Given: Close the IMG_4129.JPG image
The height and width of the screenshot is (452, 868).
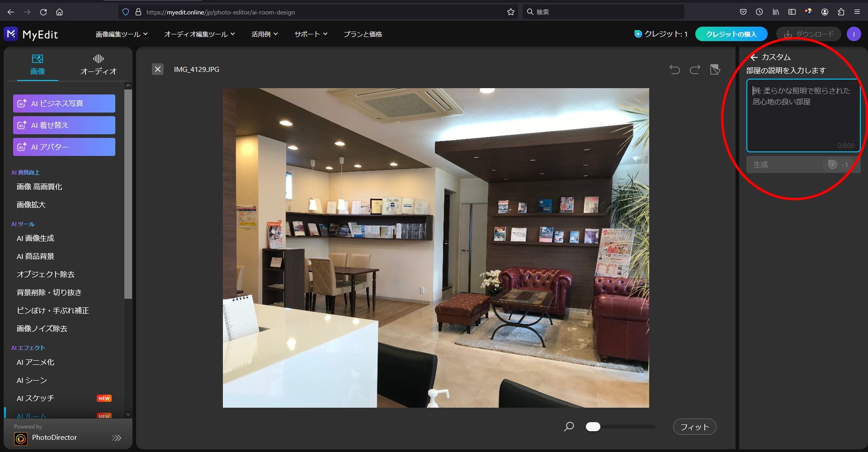Looking at the screenshot, I should [x=158, y=69].
